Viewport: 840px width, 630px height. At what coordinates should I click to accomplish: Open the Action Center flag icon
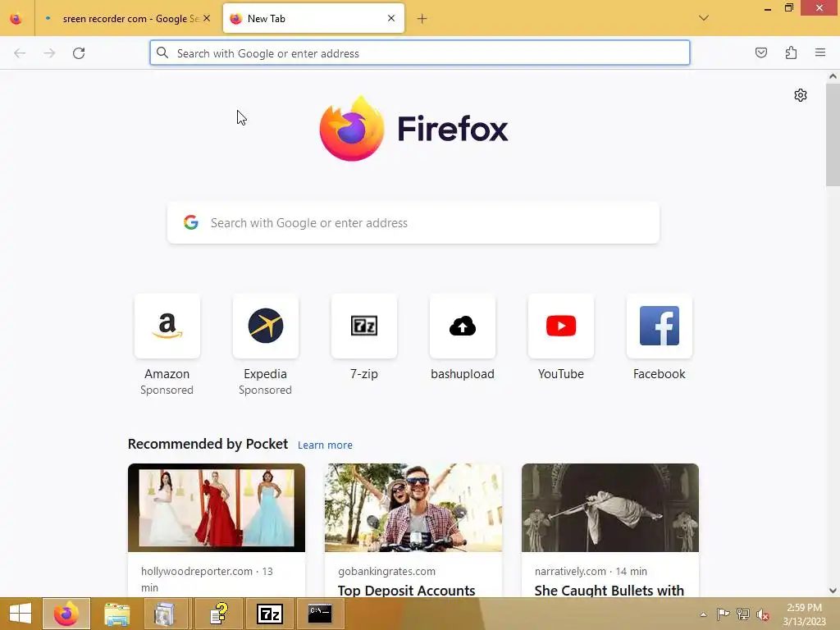click(723, 614)
